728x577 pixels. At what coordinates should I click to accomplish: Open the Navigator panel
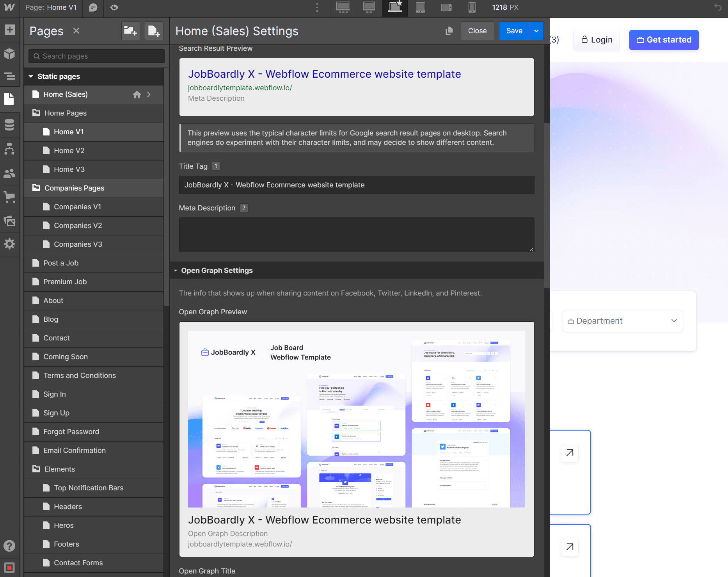click(x=9, y=76)
